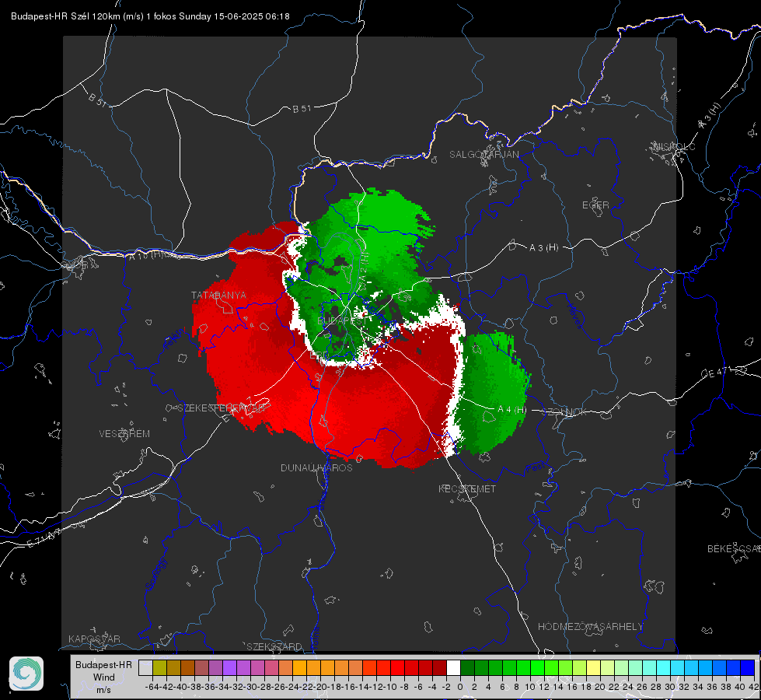Click the BUDAPEST city label
The width and height of the screenshot is (761, 700).
pos(342,321)
